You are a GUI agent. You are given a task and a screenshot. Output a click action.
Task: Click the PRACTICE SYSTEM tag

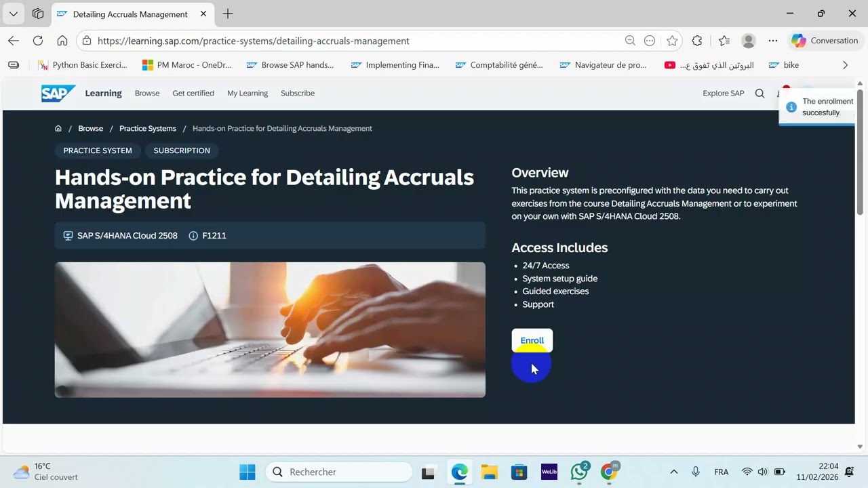tap(98, 150)
